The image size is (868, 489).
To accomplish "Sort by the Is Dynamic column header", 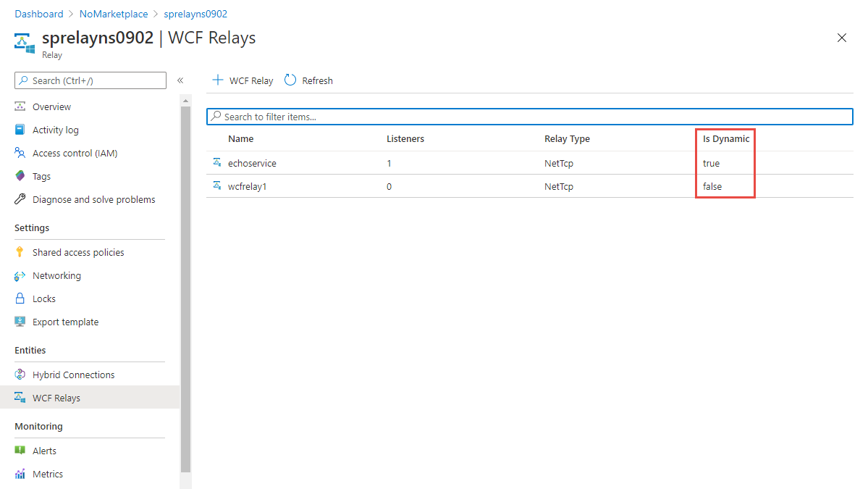I will click(726, 138).
